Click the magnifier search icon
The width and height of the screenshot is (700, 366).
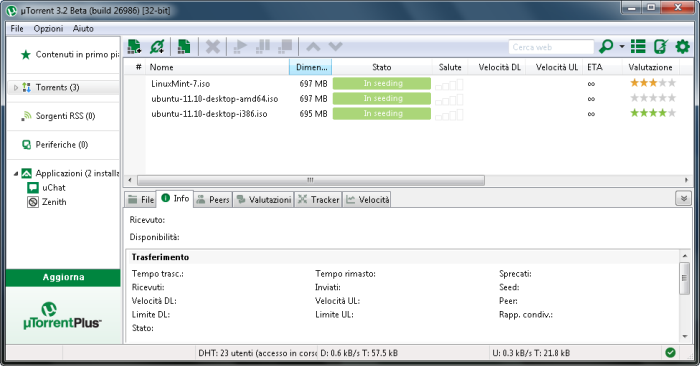pos(606,46)
